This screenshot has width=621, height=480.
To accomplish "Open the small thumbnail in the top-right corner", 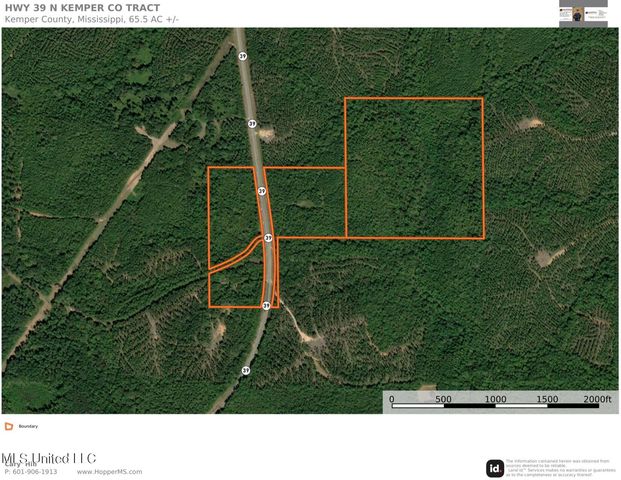I will (583, 12).
